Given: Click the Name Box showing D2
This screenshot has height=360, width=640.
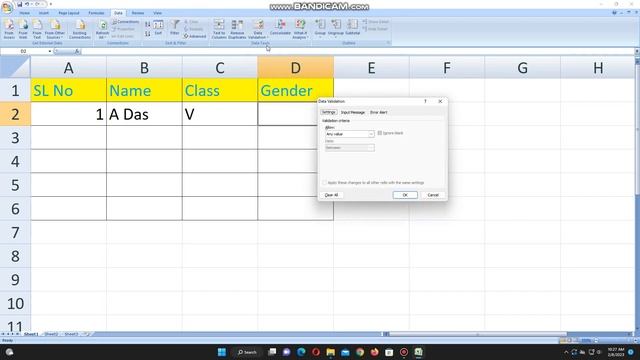Looking at the screenshot, I should [x=24, y=51].
